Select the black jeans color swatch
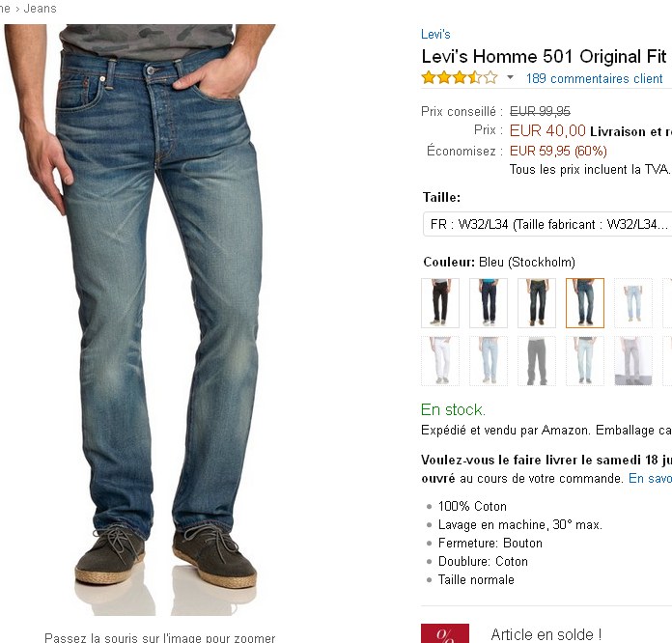This screenshot has height=643, width=672. pos(440,303)
